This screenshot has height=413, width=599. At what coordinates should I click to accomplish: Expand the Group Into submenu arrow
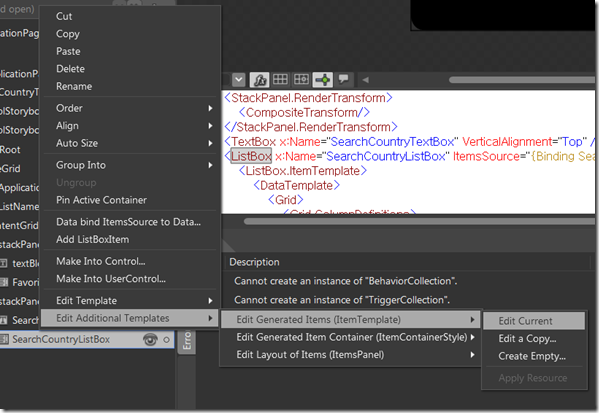point(210,165)
